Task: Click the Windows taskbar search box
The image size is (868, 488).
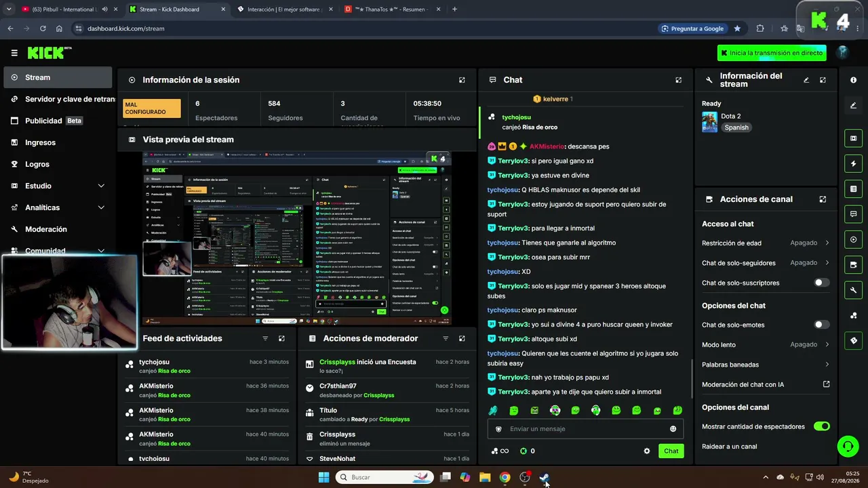Action: [x=385, y=477]
